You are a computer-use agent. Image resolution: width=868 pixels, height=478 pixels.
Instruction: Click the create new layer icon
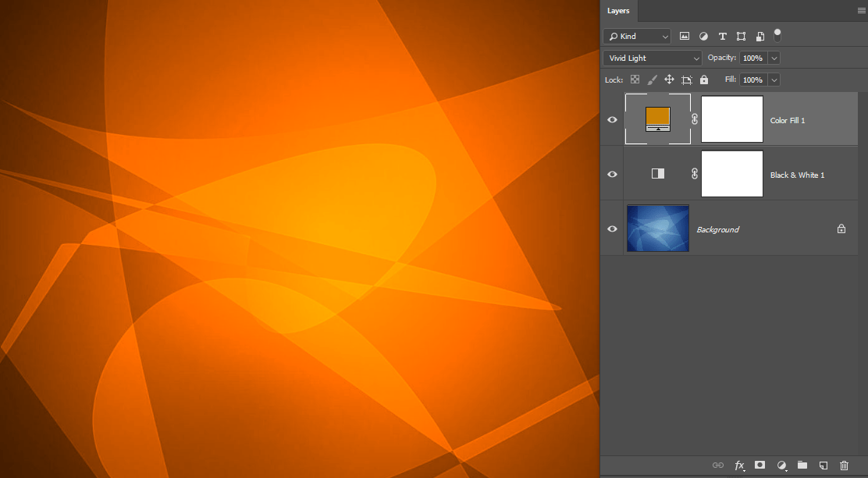pos(823,466)
